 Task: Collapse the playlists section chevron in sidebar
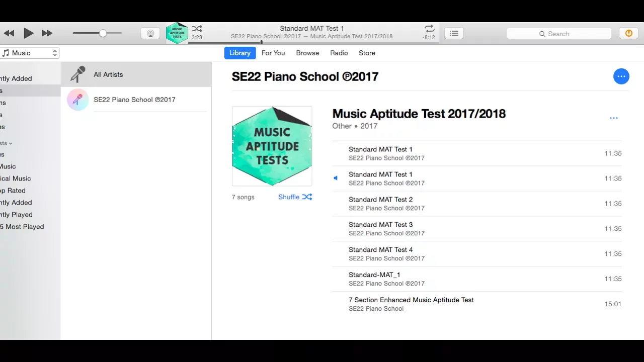click(x=11, y=143)
